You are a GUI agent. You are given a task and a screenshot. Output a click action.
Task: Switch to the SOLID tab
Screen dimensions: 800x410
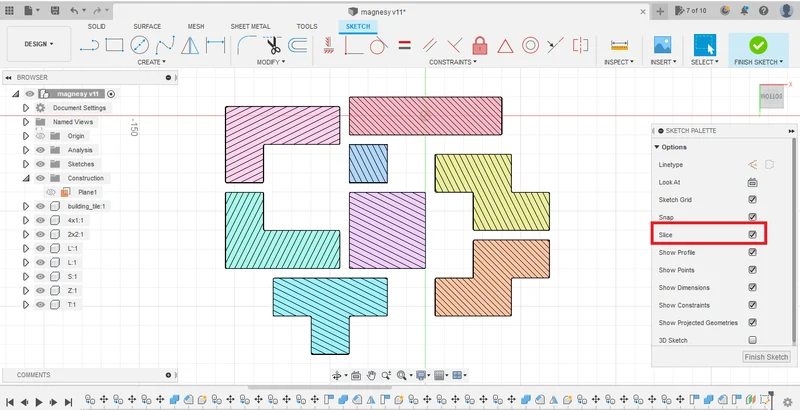tap(96, 27)
